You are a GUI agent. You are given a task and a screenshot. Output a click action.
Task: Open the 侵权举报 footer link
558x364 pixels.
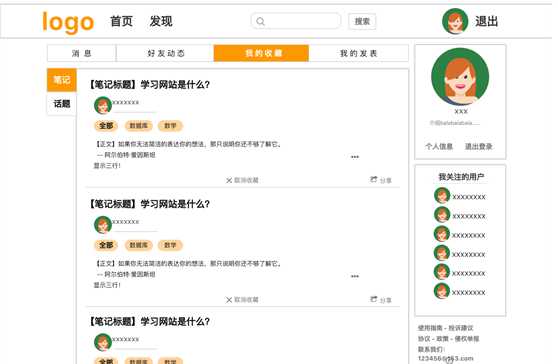[467, 339]
